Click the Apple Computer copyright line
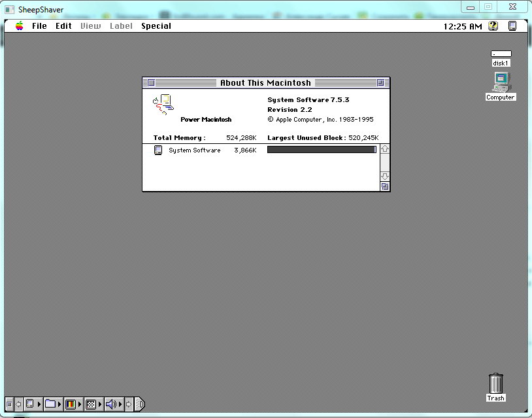Screen dimensions: 532x418 320,120
